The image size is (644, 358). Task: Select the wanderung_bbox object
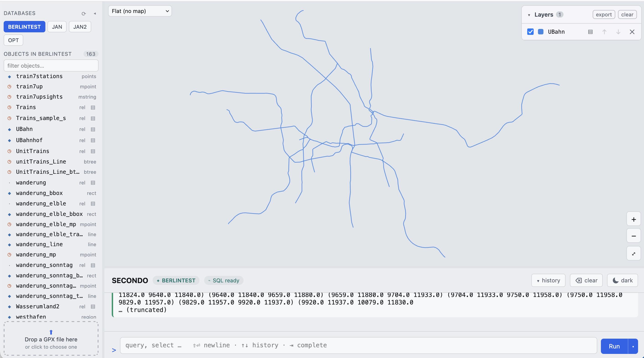click(x=51, y=193)
